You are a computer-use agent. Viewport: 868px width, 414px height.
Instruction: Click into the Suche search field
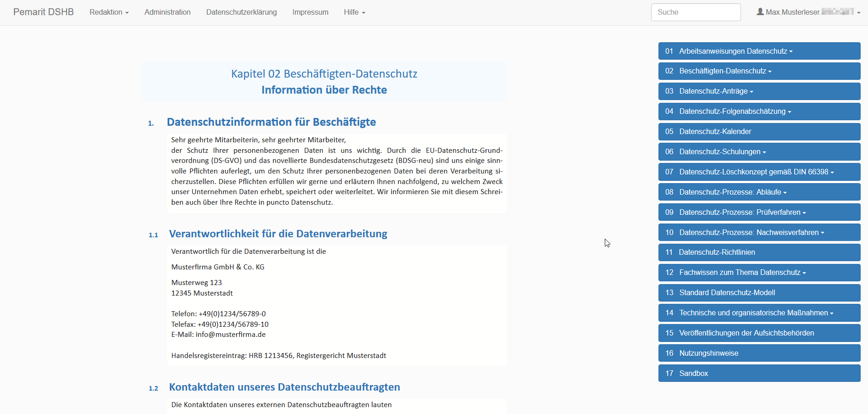(x=695, y=12)
